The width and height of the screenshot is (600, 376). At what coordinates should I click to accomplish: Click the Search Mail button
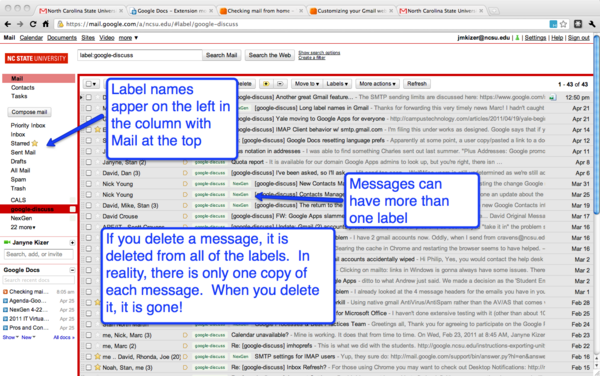(222, 55)
